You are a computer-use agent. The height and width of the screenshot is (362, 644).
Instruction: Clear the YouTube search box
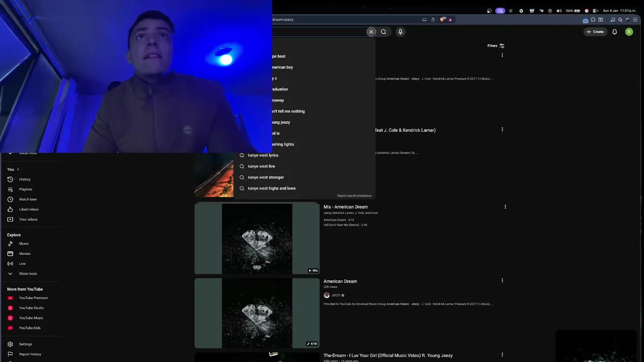371,32
